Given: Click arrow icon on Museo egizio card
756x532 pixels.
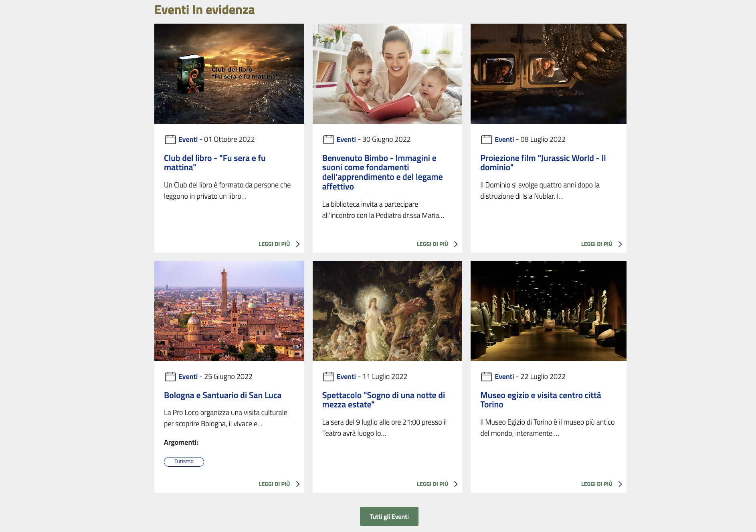Looking at the screenshot, I should [620, 484].
